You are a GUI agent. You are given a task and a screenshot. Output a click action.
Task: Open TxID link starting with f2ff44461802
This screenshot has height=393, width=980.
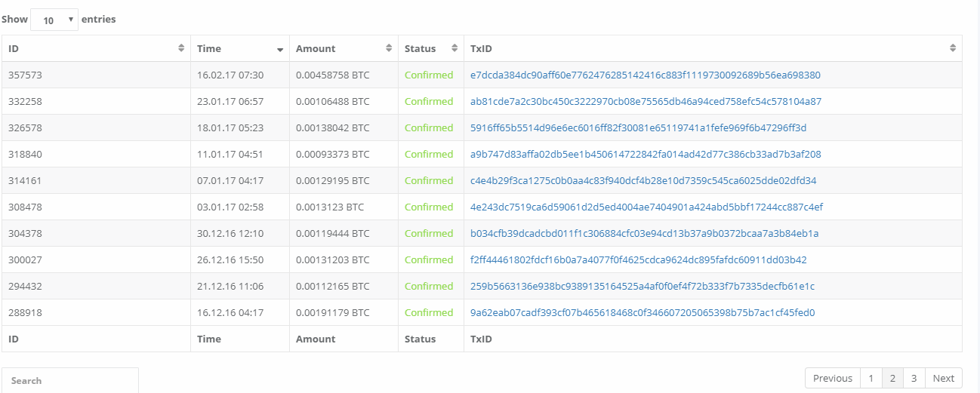(x=638, y=259)
